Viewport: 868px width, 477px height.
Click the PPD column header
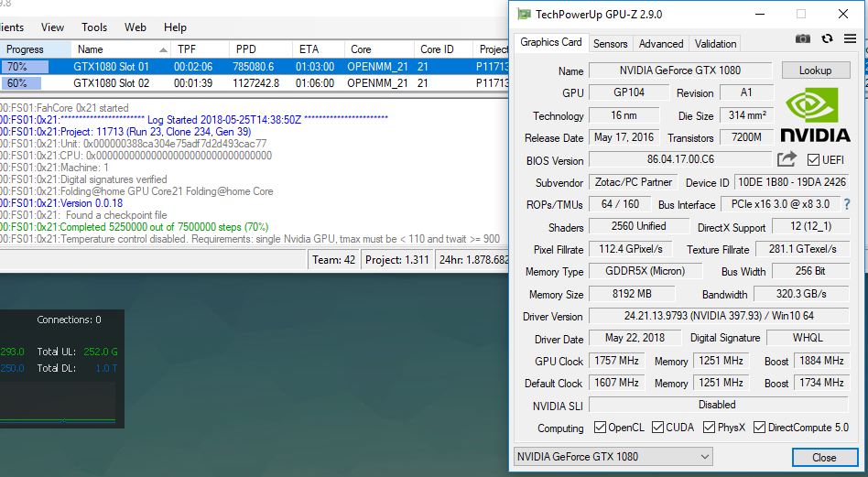pos(260,49)
